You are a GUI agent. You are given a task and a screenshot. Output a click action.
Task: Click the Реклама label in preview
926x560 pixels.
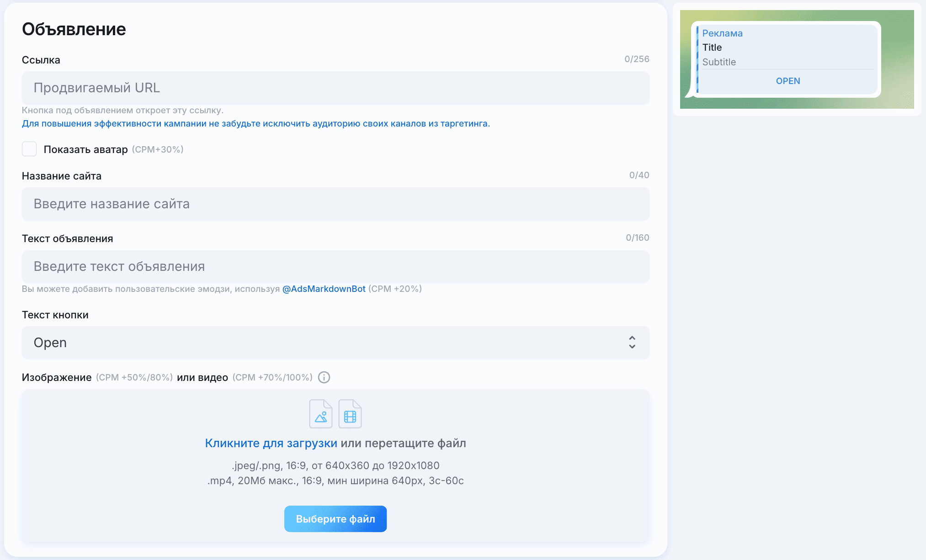coord(722,33)
